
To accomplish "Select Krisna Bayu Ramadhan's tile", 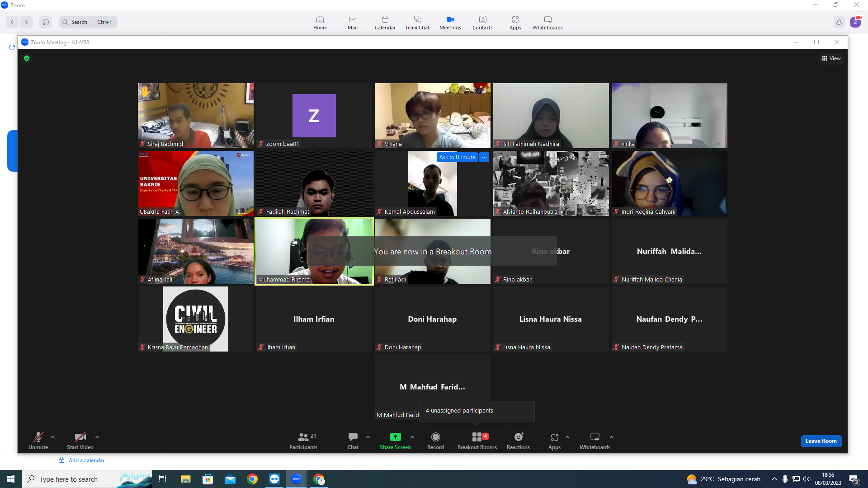I will [x=196, y=319].
